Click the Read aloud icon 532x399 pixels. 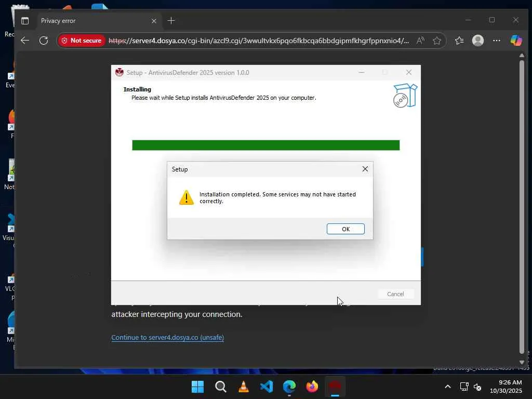[420, 41]
